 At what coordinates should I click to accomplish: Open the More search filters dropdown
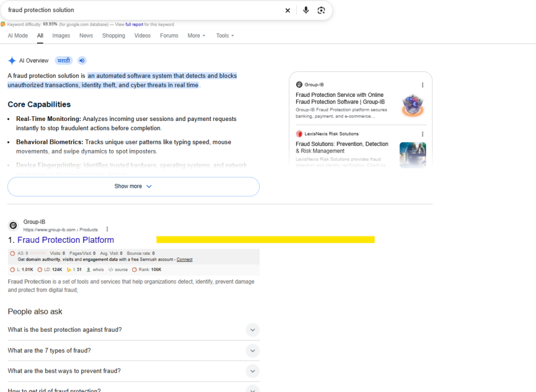(x=196, y=36)
